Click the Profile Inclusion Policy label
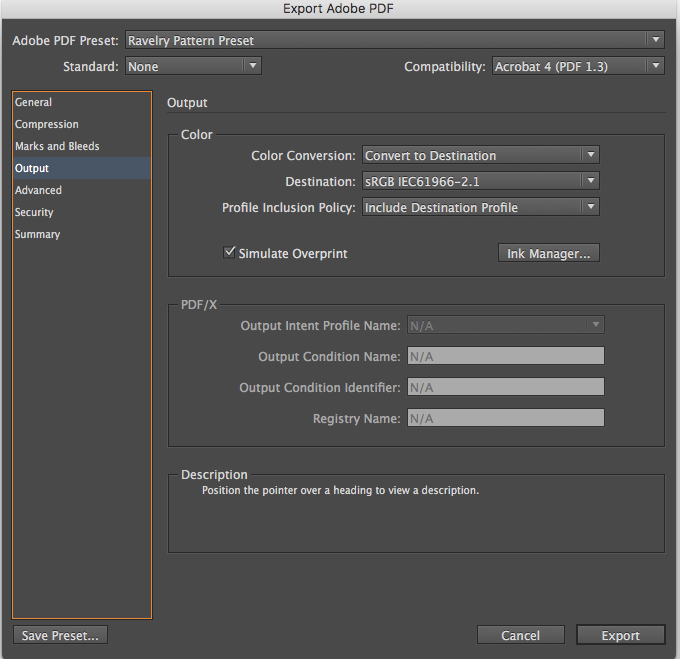The image size is (680, 659). 289,207
